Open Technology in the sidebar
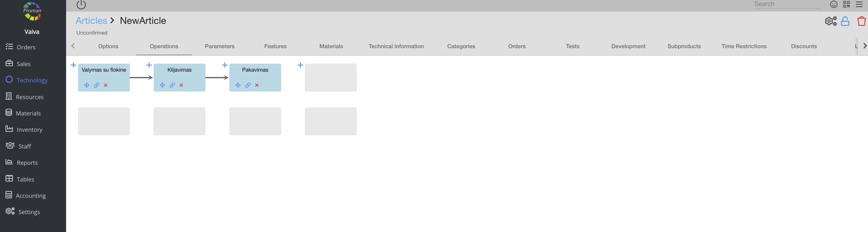The width and height of the screenshot is (868, 232). (32, 80)
